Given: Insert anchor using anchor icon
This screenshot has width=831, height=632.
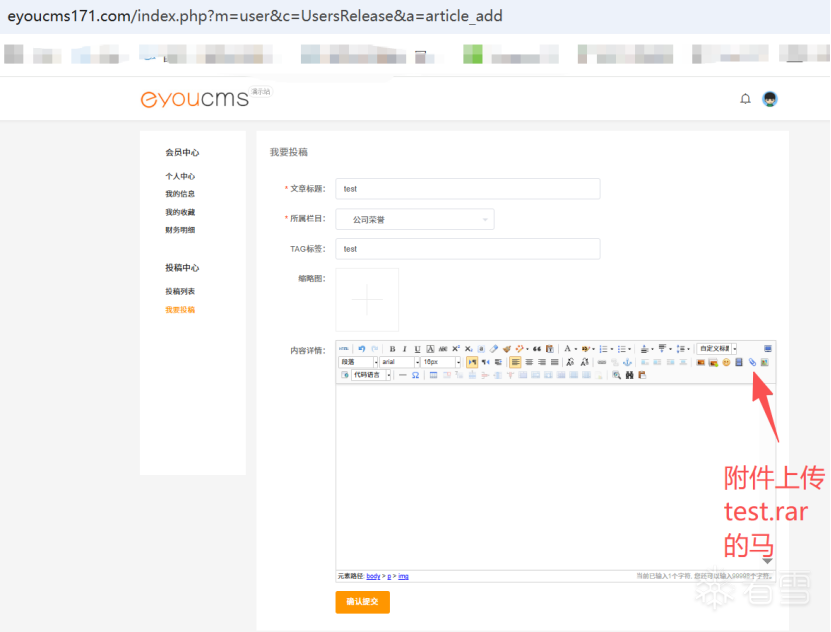Looking at the screenshot, I should pos(627,362).
